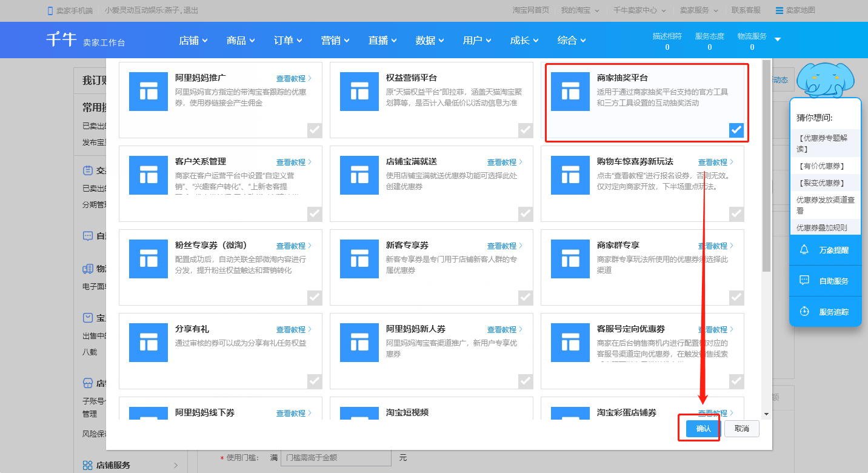The image size is (868, 473).
Task: Click the clock icon beside 服务追踪
Action: [804, 312]
